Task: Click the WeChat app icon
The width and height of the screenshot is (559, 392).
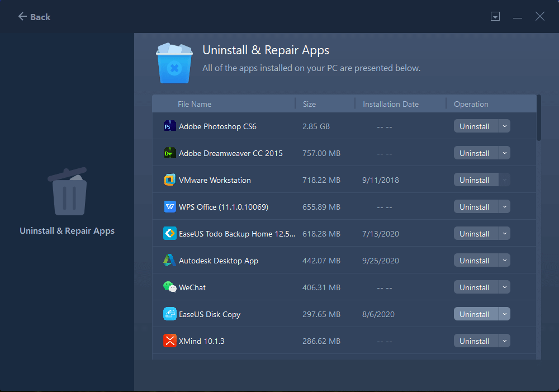Action: pos(169,287)
